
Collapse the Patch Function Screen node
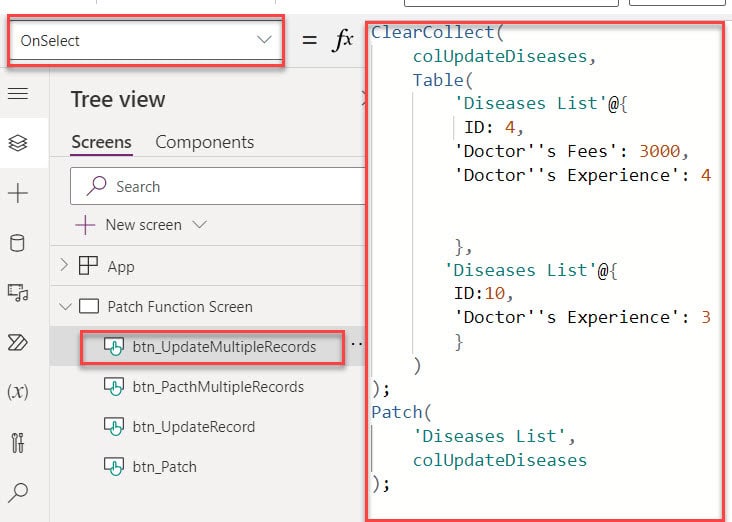point(65,307)
